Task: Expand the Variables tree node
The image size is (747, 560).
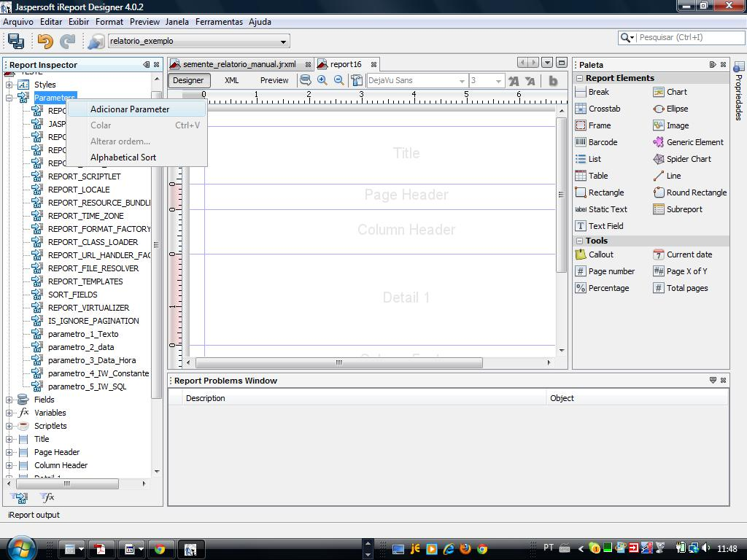Action: point(9,413)
